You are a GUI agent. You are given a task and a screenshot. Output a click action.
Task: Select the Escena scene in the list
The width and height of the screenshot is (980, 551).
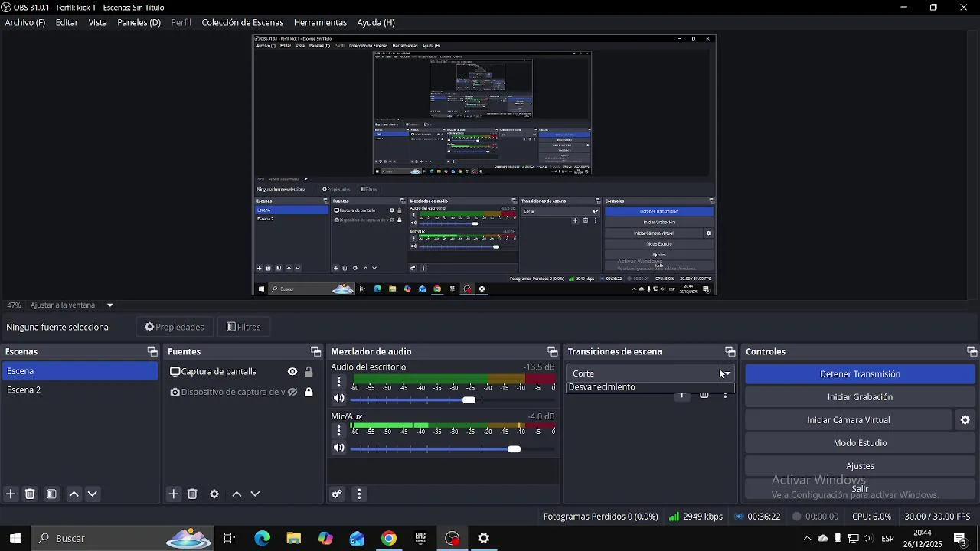tap(80, 371)
